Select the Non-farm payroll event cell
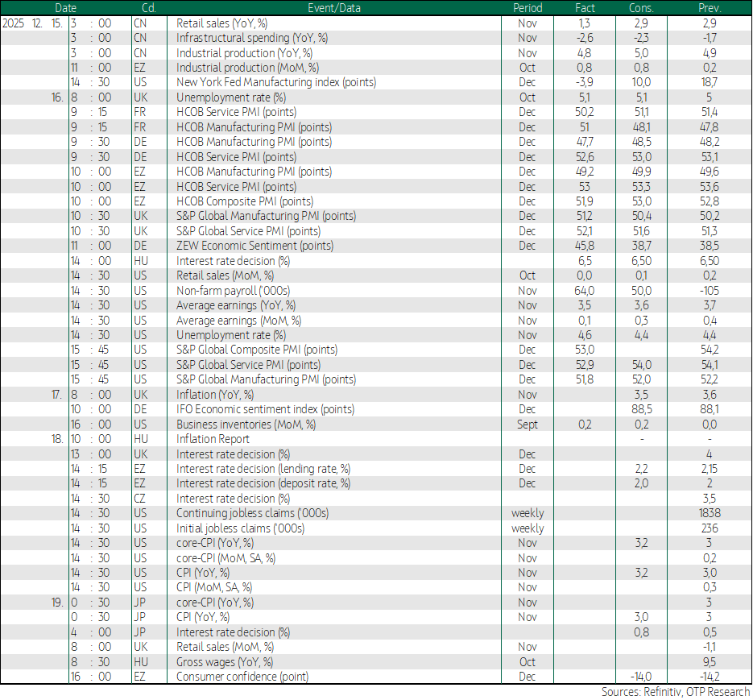This screenshot has width=753, height=700. (x=233, y=291)
